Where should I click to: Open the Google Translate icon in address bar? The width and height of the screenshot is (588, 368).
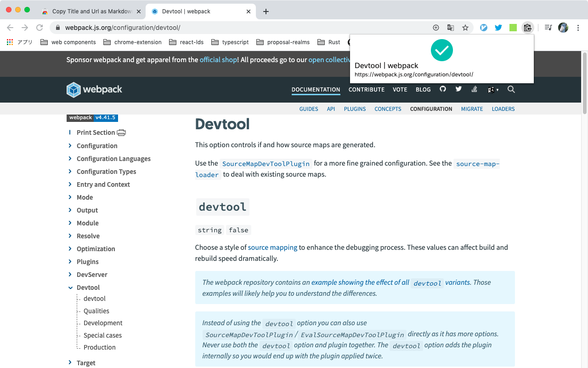(451, 28)
